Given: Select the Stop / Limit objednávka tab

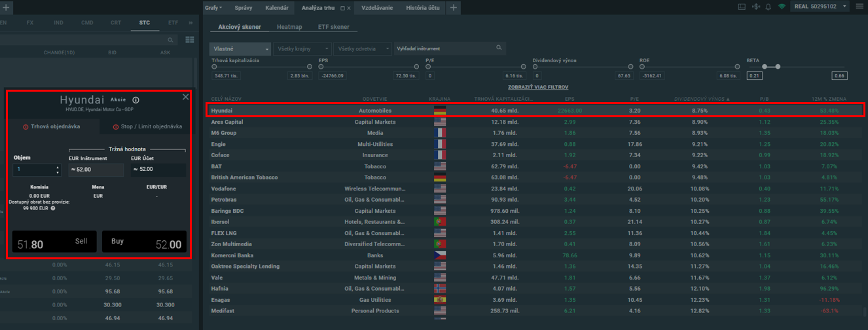Looking at the screenshot, I should click(x=147, y=126).
